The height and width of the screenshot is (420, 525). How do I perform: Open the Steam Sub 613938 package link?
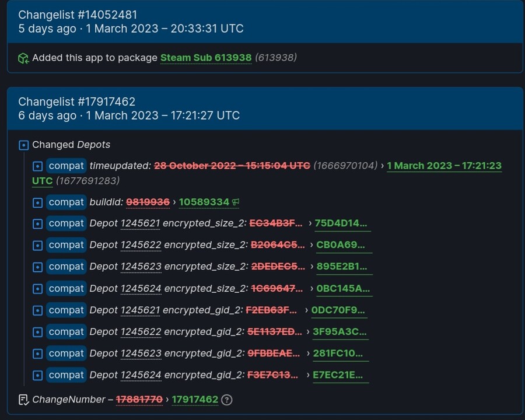(206, 58)
